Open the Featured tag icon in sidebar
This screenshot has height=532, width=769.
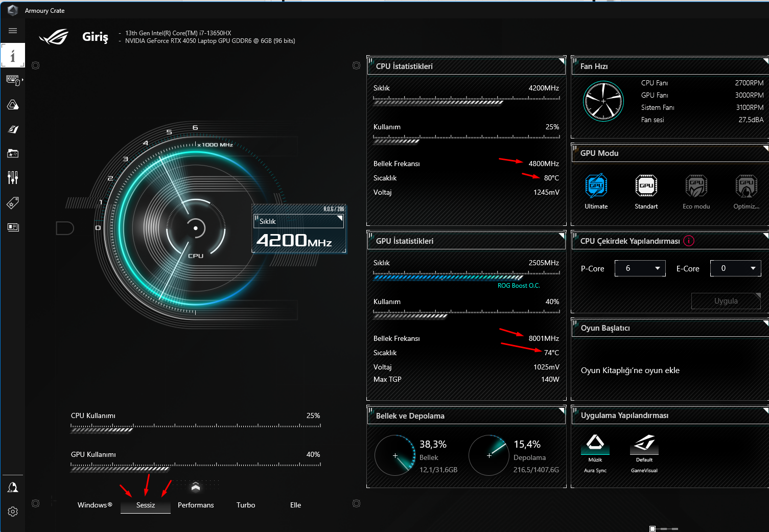pyautogui.click(x=13, y=203)
